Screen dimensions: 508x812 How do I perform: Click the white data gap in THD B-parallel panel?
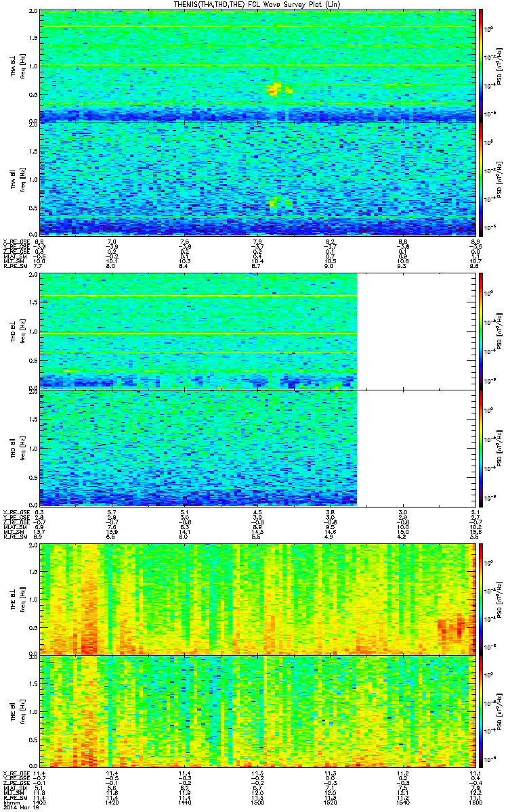pyautogui.click(x=416, y=447)
